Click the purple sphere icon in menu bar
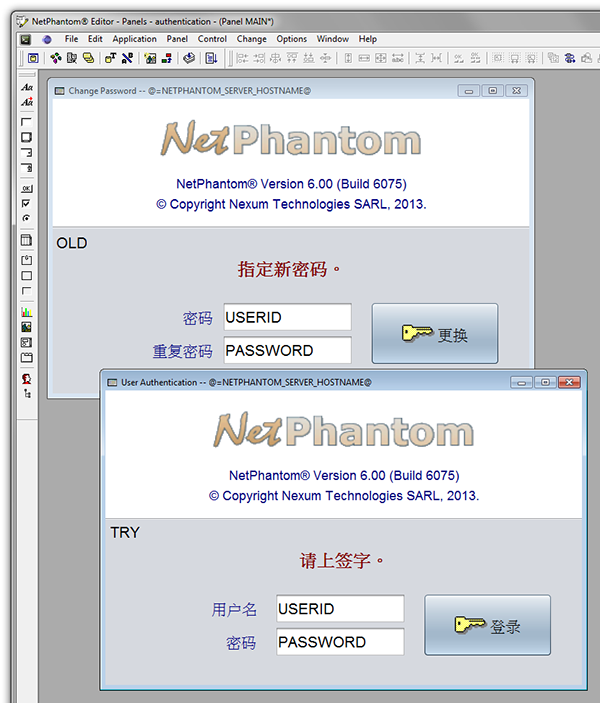600x703 pixels. pyautogui.click(x=47, y=39)
